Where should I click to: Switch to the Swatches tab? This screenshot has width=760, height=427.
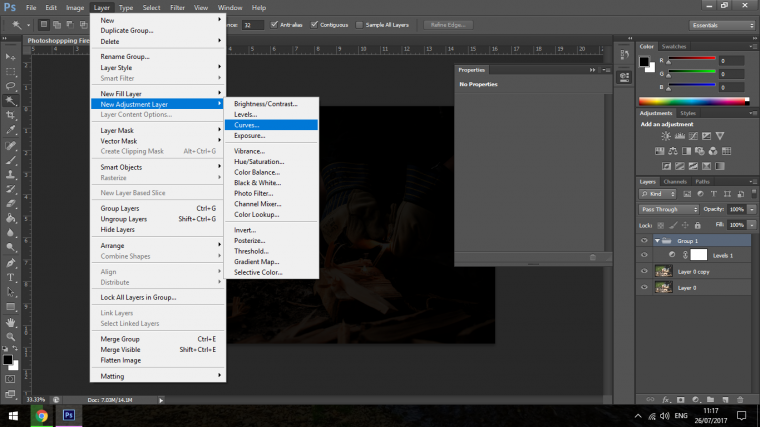click(674, 47)
